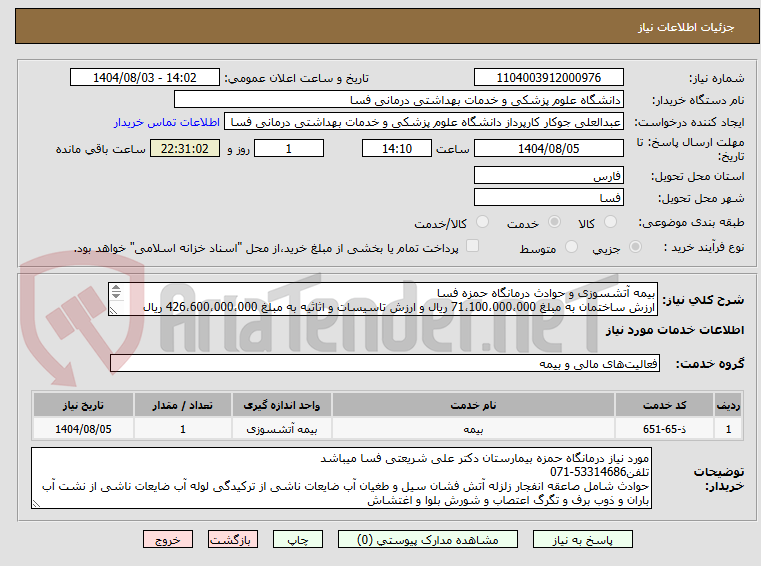The width and height of the screenshot is (761, 566).
Task: Click the بازگشت back button
Action: pyautogui.click(x=232, y=539)
